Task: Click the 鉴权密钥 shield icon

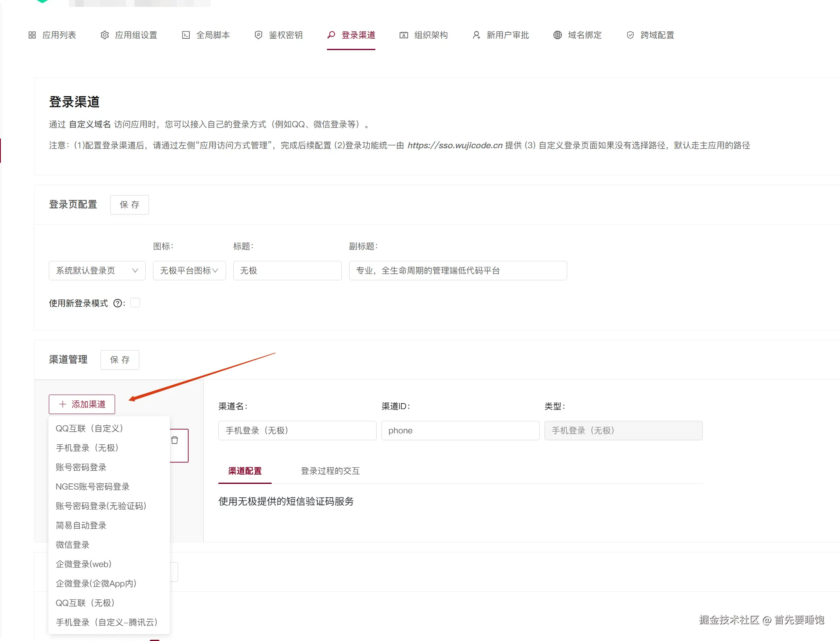Action: (x=258, y=35)
